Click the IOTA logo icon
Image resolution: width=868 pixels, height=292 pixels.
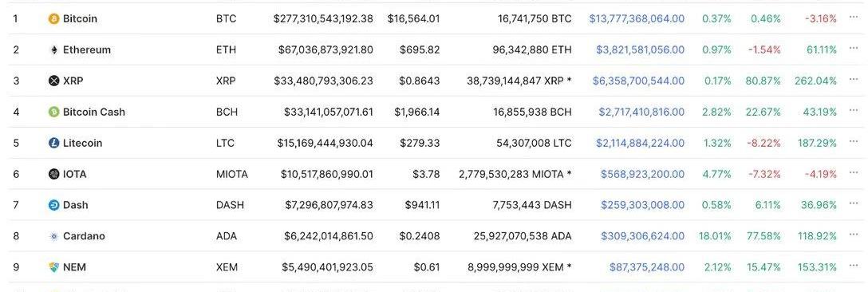[53, 174]
